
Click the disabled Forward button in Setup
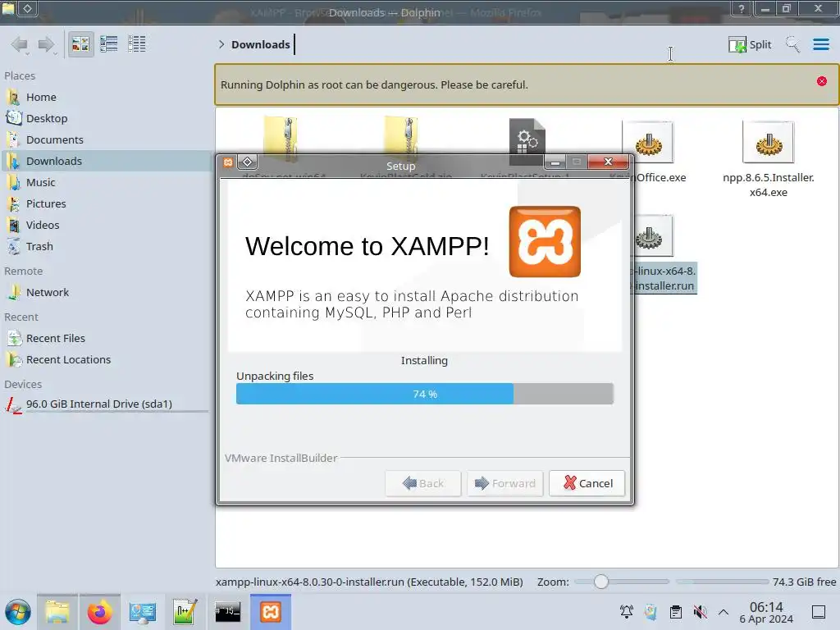coord(504,483)
